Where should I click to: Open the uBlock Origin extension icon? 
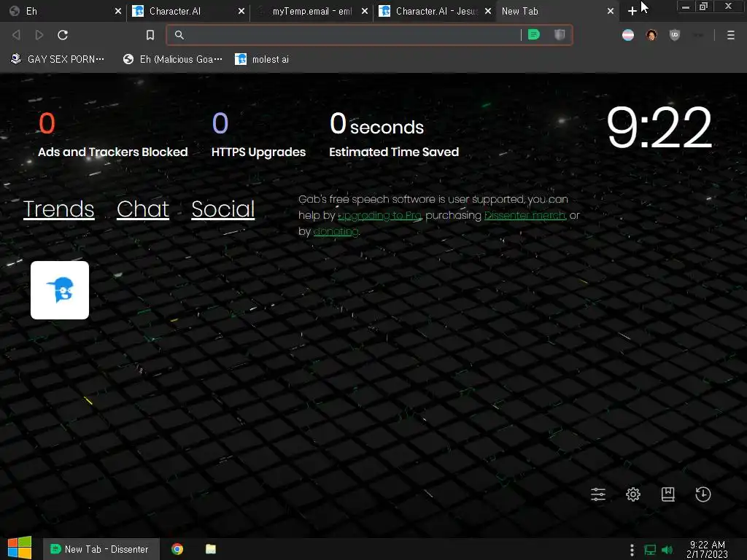pos(675,35)
